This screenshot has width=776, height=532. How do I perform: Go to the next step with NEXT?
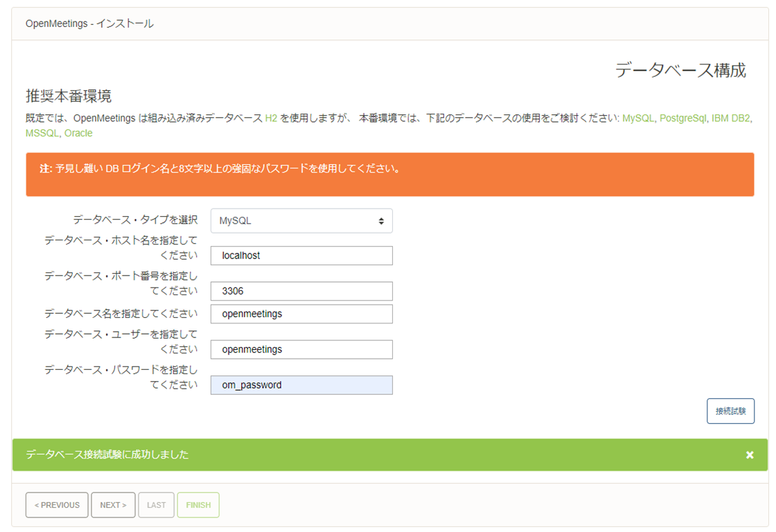113,505
